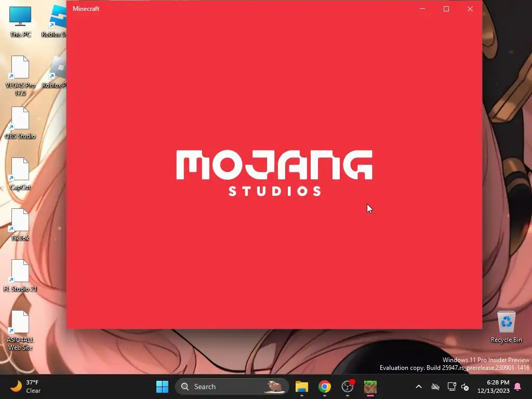Image resolution: width=532 pixels, height=399 pixels.
Task: Open Google Chrome from the taskbar
Action: click(x=325, y=387)
